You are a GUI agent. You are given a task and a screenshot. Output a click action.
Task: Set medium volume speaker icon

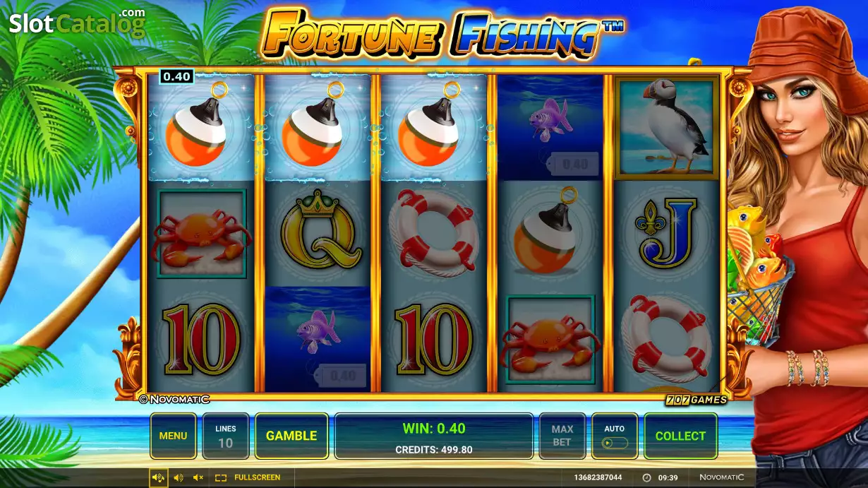click(x=179, y=478)
